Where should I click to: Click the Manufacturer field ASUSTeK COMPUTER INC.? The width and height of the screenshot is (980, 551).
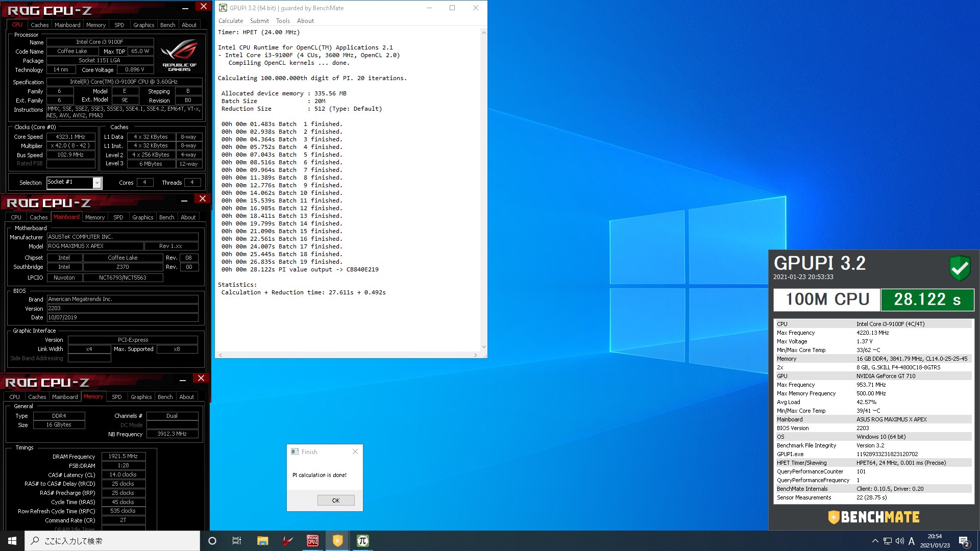point(122,237)
